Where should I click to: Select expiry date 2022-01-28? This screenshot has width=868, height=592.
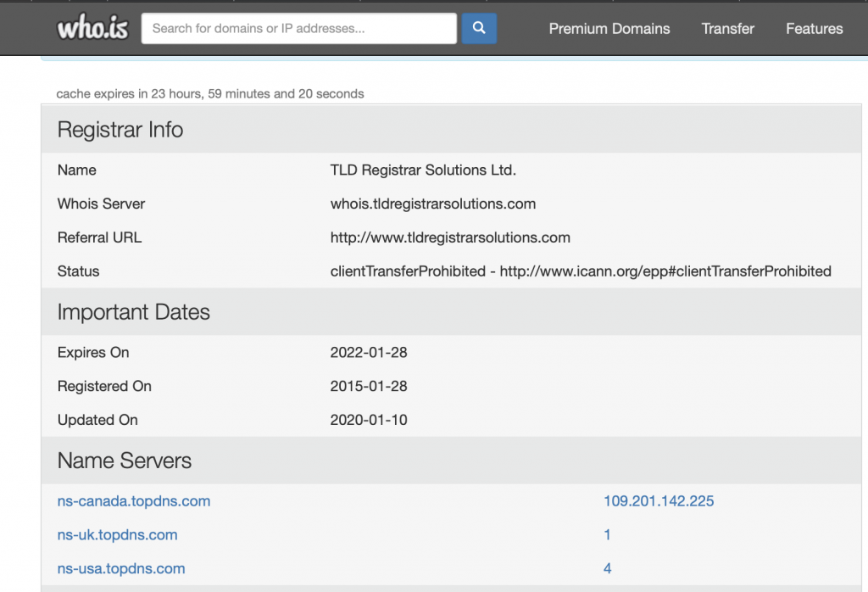(x=369, y=353)
